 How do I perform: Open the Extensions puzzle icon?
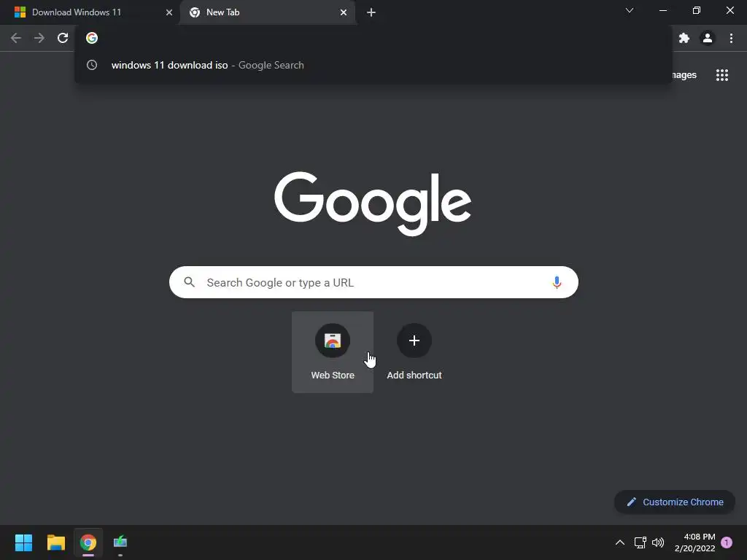click(684, 38)
